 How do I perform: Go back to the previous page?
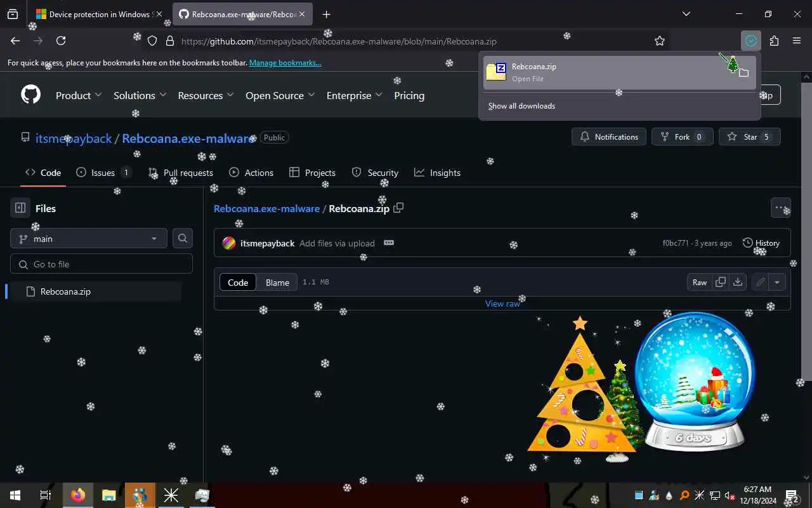[15, 41]
